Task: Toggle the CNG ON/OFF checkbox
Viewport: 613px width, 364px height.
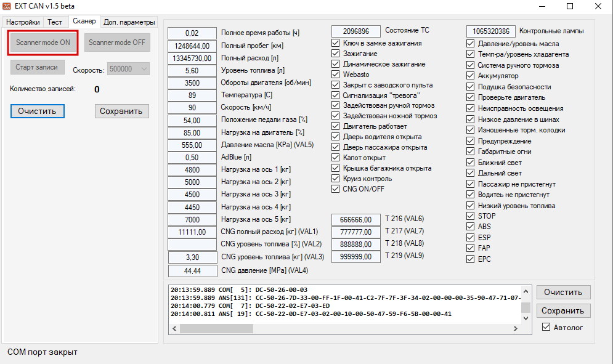Action: [x=336, y=189]
